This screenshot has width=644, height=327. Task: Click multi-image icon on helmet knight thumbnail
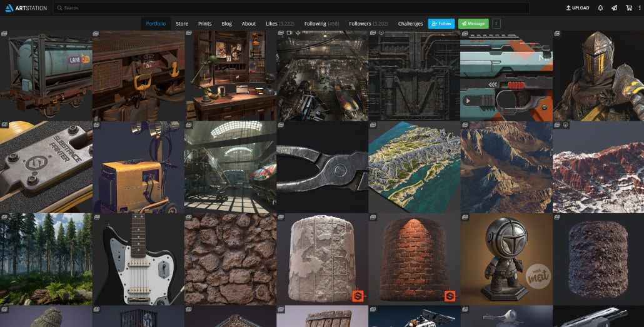(x=556, y=34)
